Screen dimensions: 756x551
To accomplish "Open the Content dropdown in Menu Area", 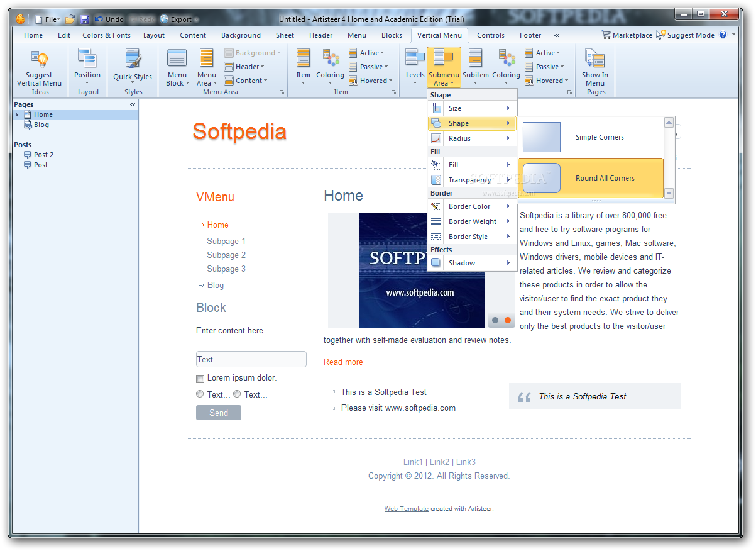I will (x=246, y=81).
